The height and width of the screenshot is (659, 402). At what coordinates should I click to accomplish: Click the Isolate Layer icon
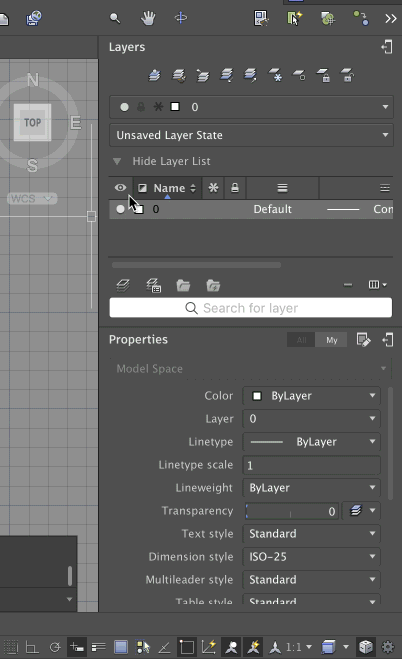tap(226, 76)
